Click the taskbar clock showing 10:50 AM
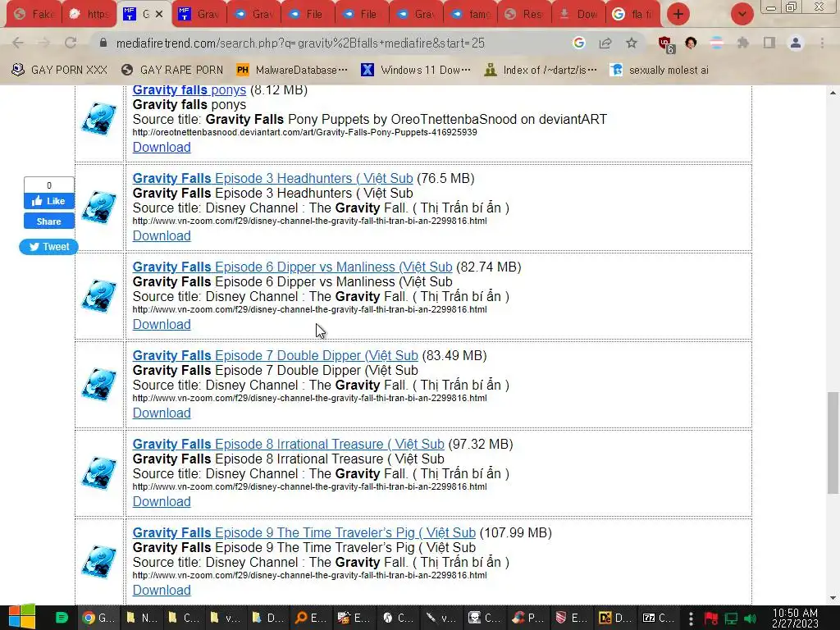The width and height of the screenshot is (840, 630). 795,618
